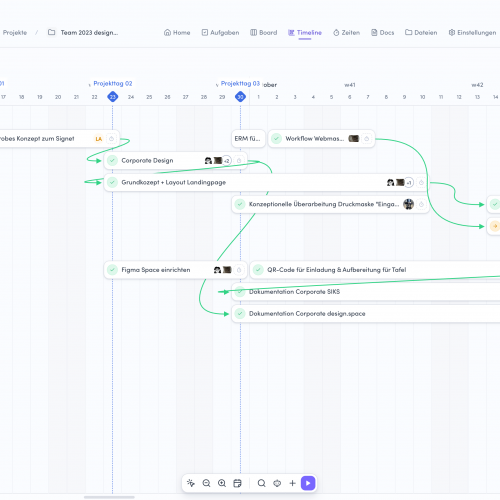
Task: Open the +2 assignees badge on Corporate Design
Action: pyautogui.click(x=227, y=161)
